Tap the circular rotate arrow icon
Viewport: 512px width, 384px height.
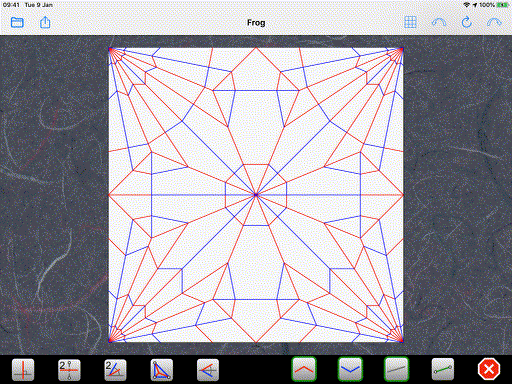(x=466, y=22)
